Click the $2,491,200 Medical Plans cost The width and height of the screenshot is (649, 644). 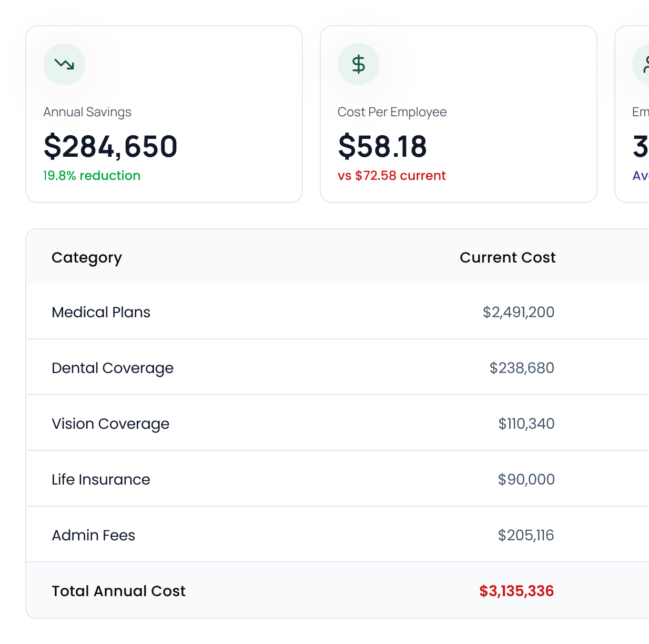518,313
